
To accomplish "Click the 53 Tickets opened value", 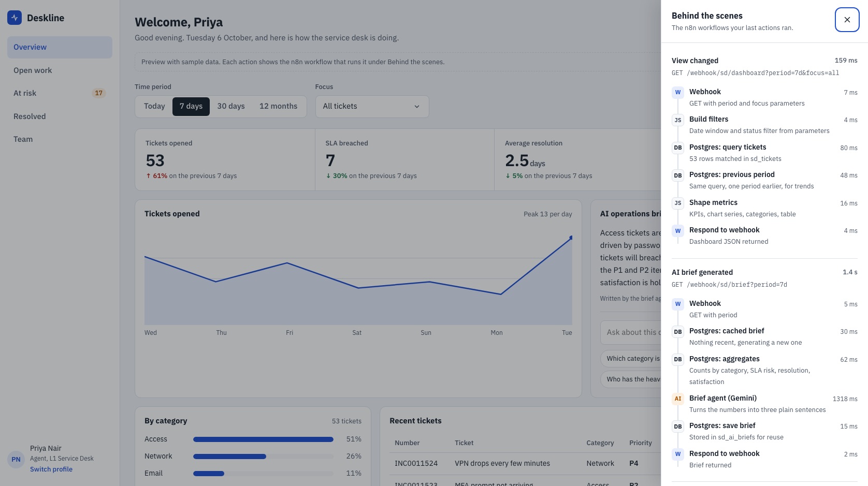I will pos(155,160).
